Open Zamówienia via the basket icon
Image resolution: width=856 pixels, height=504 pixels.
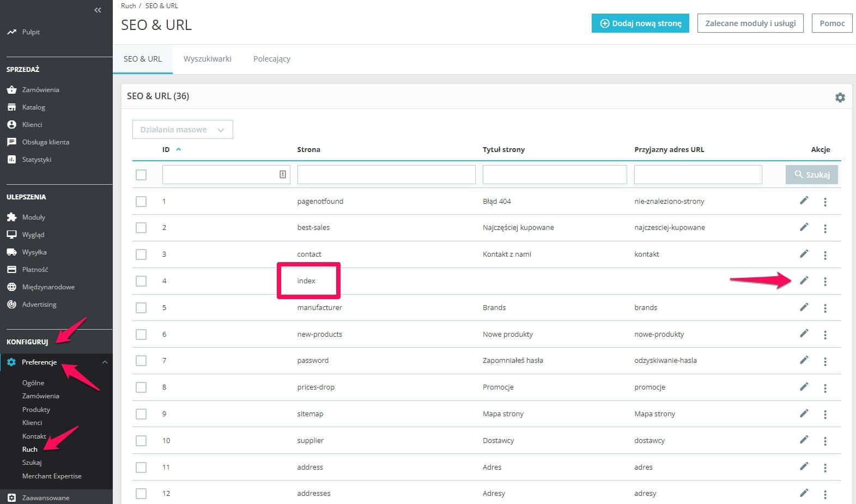pyautogui.click(x=11, y=89)
